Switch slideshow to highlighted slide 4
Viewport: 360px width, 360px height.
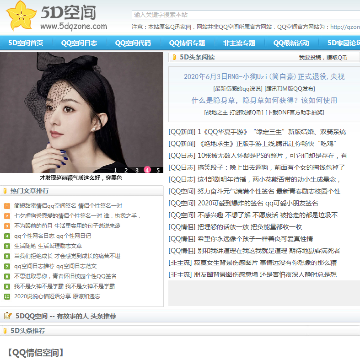point(147,170)
